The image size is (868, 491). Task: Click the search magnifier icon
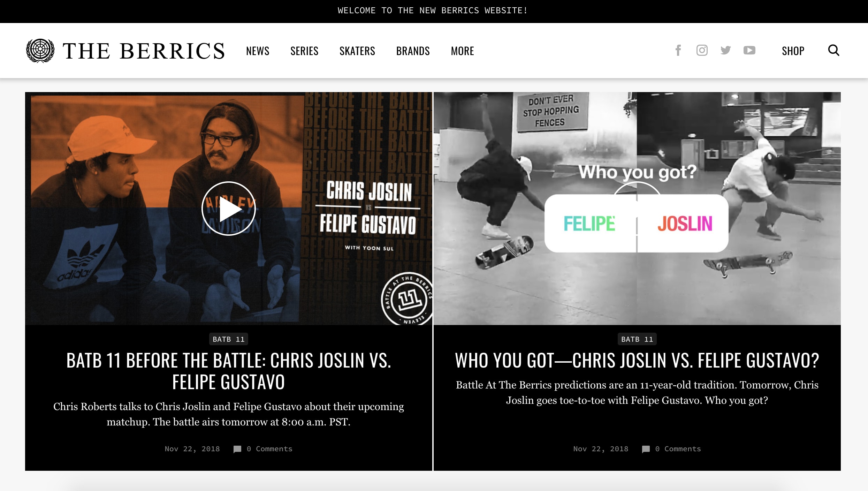tap(833, 50)
